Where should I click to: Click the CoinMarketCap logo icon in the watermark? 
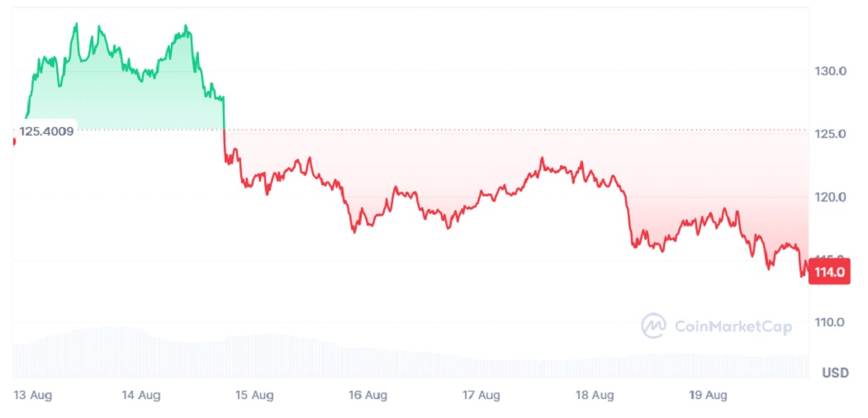pyautogui.click(x=653, y=326)
